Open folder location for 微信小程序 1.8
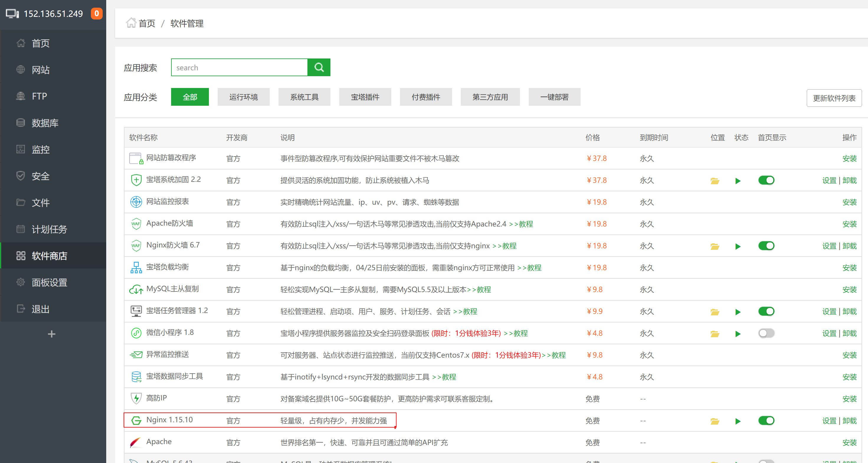Viewport: 868px width, 463px height. 715,333
